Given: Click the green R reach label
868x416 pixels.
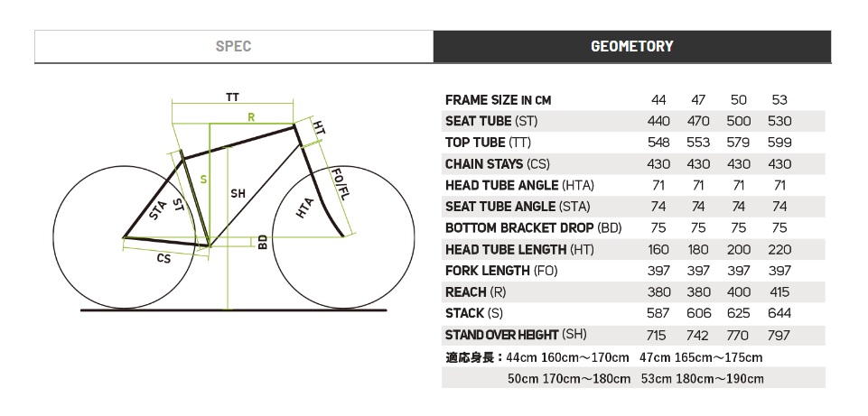Looking at the screenshot, I should (251, 117).
